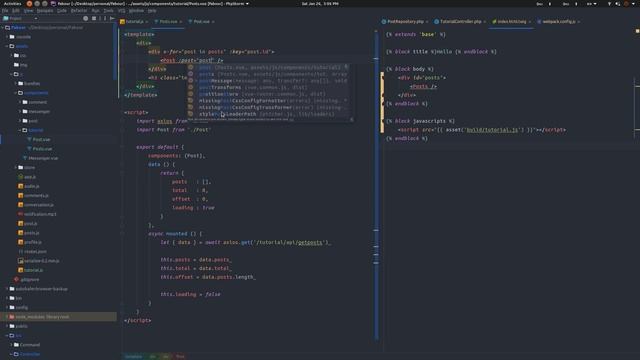Click the tutorial folder icon
Viewport: 640px width, 360px height.
[25, 130]
